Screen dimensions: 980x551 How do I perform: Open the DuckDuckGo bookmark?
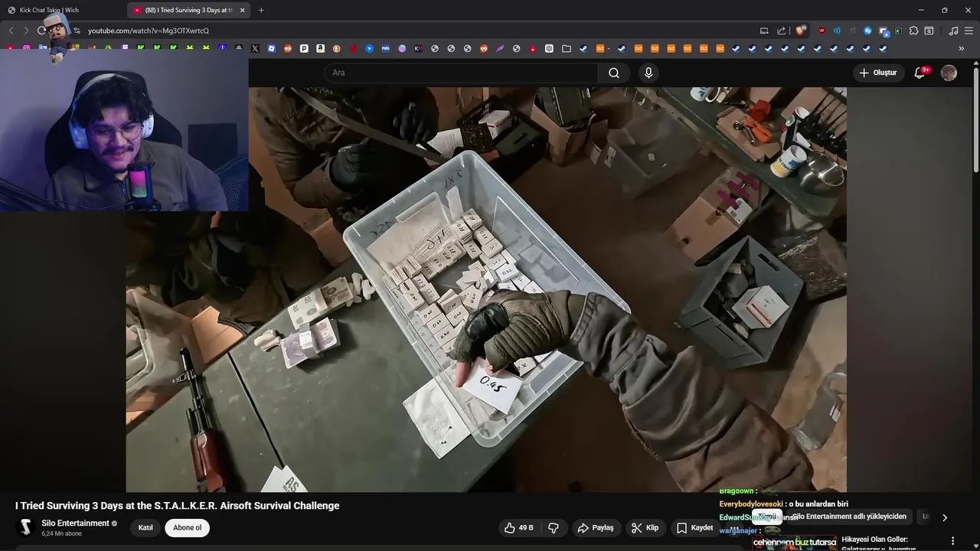click(x=336, y=48)
